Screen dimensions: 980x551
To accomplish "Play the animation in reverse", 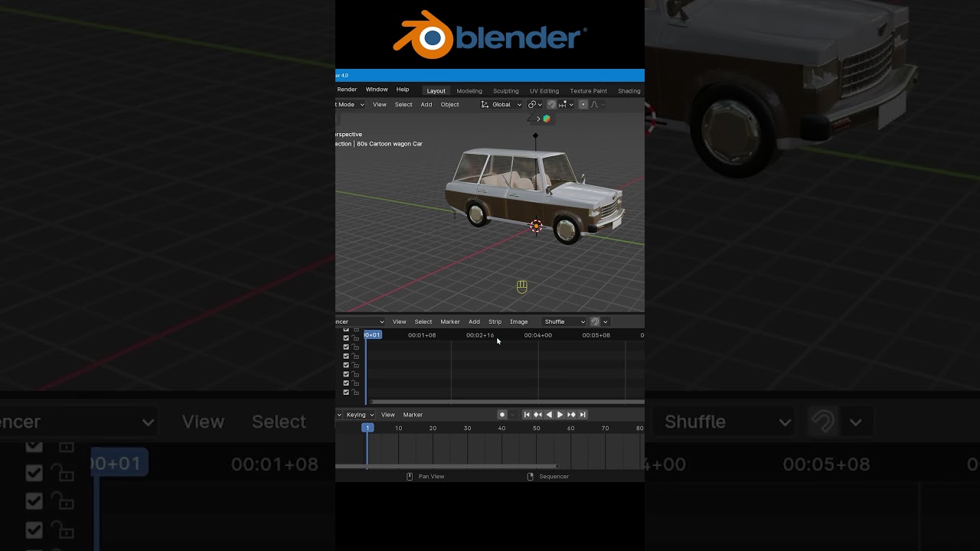I will pos(549,415).
